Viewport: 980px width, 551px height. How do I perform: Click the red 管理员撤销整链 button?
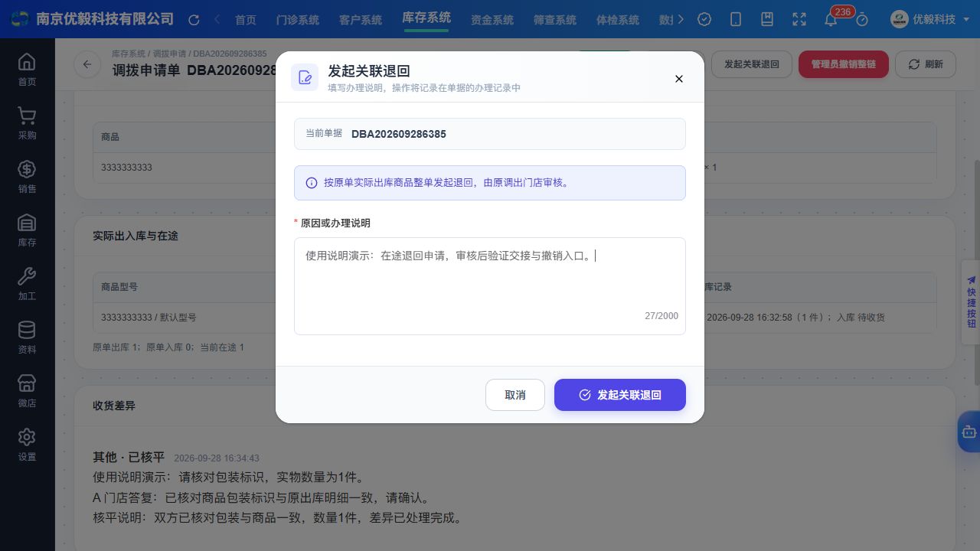click(x=843, y=64)
